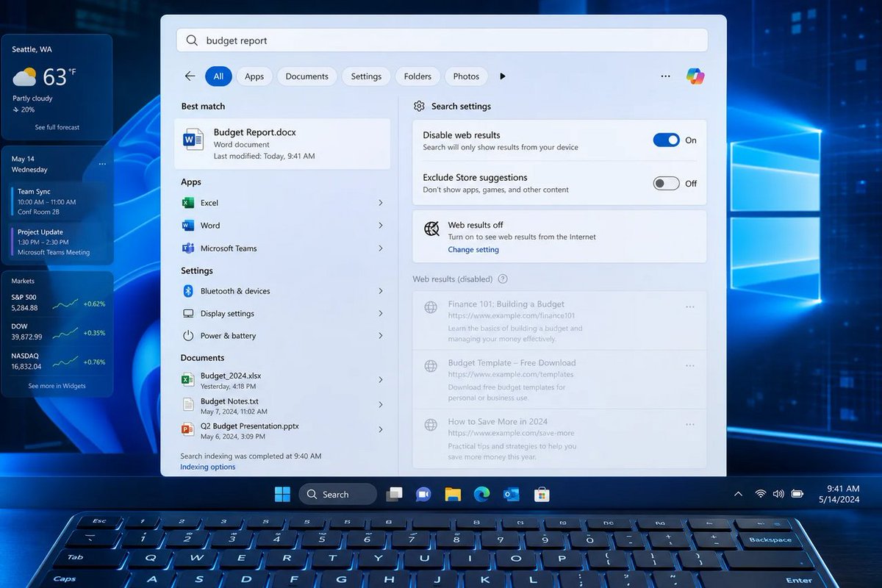Open the Indexing options link
Screen dimensions: 882x588
(x=208, y=467)
